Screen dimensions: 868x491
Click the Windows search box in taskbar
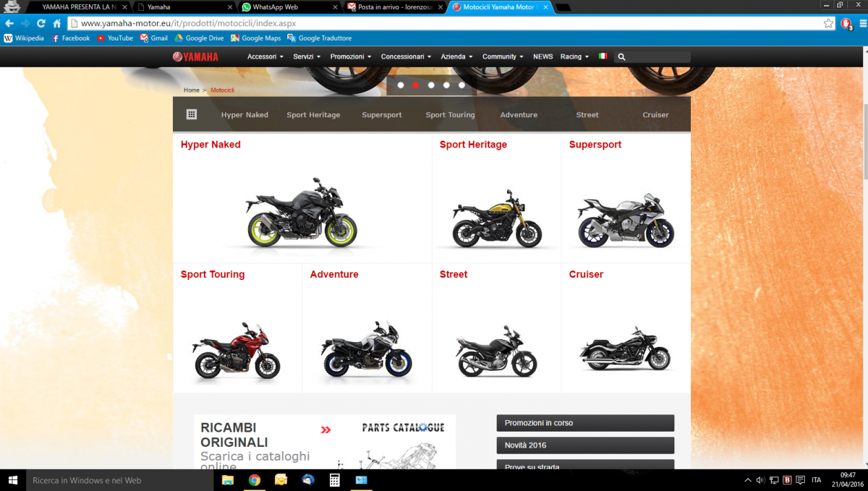(119, 480)
